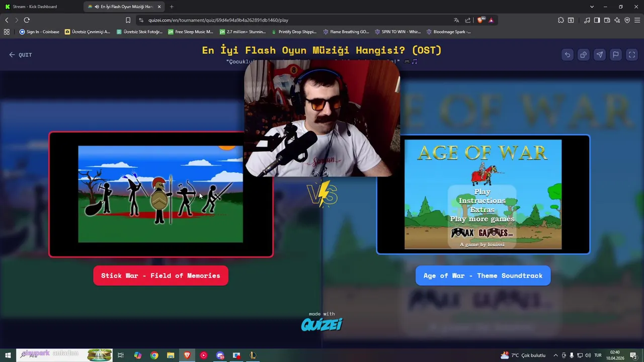644x362 pixels.
Task: Open the Ücretsiz Stok Fotoğr... bookmark
Action: coord(139,32)
